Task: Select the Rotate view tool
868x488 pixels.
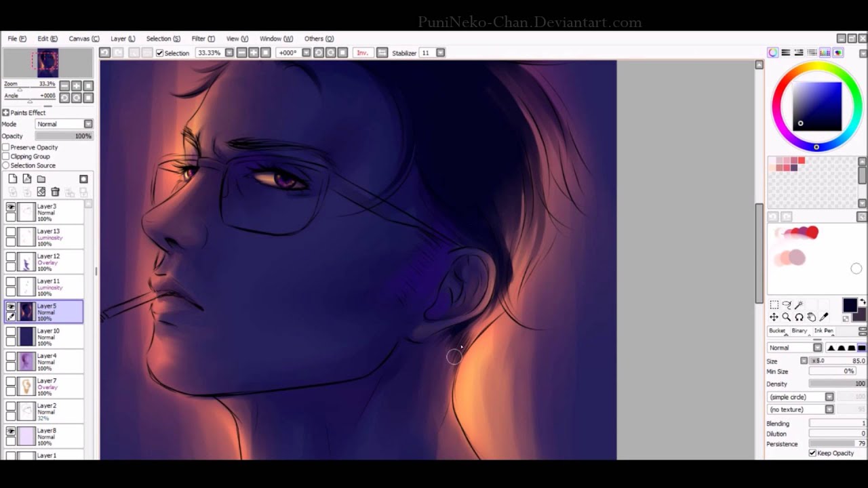Action: tap(799, 317)
